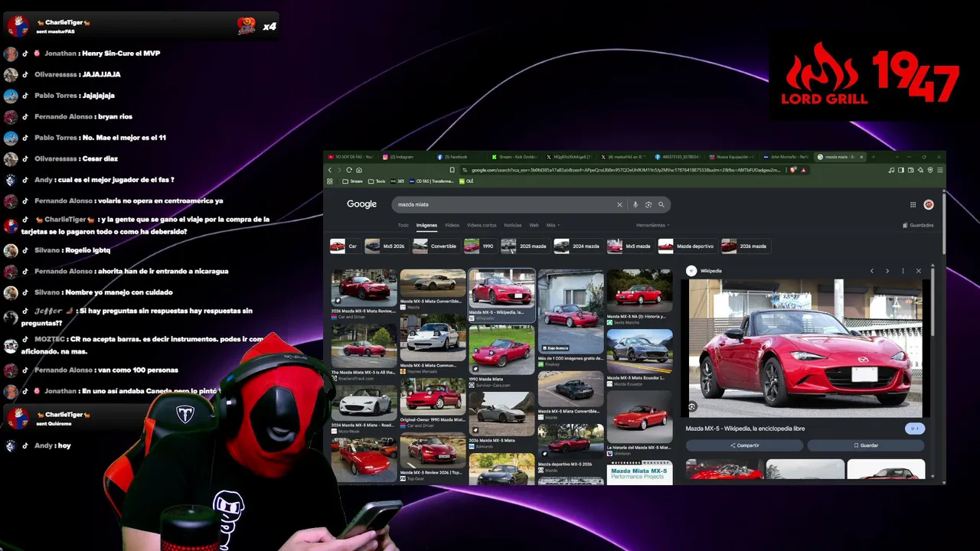Switch to the Instagram tab
Viewport: 980px width, 551px height.
tap(405, 157)
